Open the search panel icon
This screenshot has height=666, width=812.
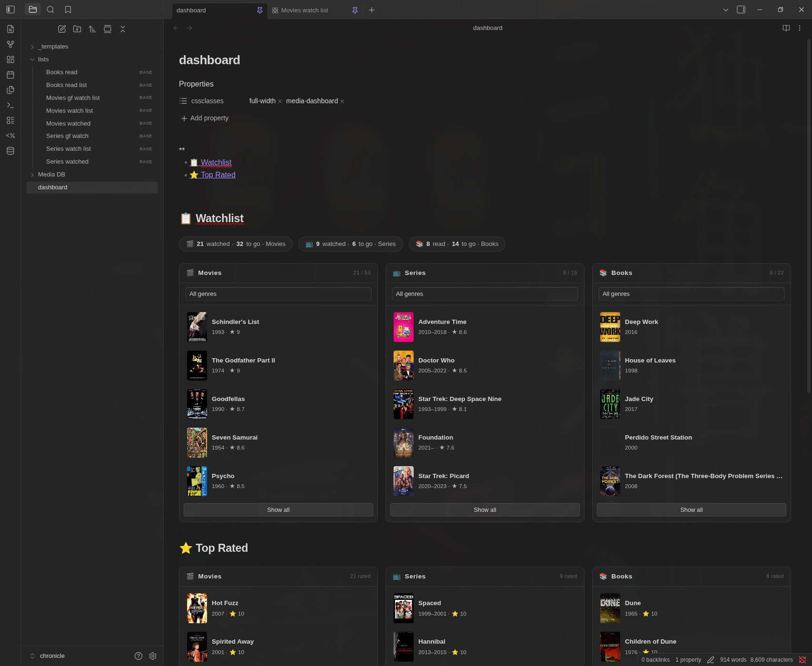pyautogui.click(x=50, y=10)
